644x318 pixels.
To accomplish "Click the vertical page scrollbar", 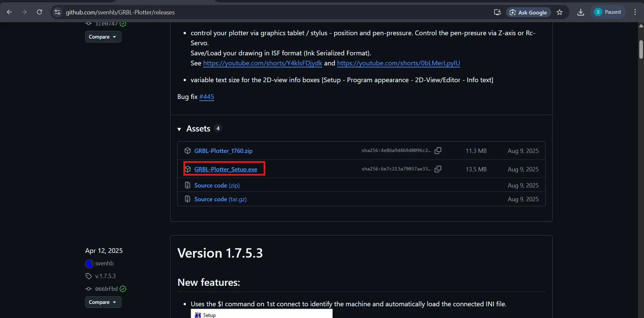I will pyautogui.click(x=641, y=49).
